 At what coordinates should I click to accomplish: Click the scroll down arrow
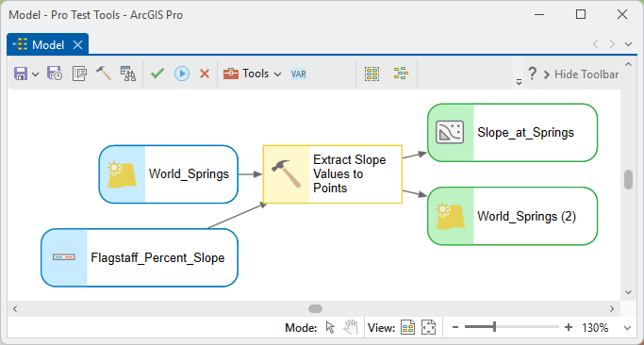628,292
